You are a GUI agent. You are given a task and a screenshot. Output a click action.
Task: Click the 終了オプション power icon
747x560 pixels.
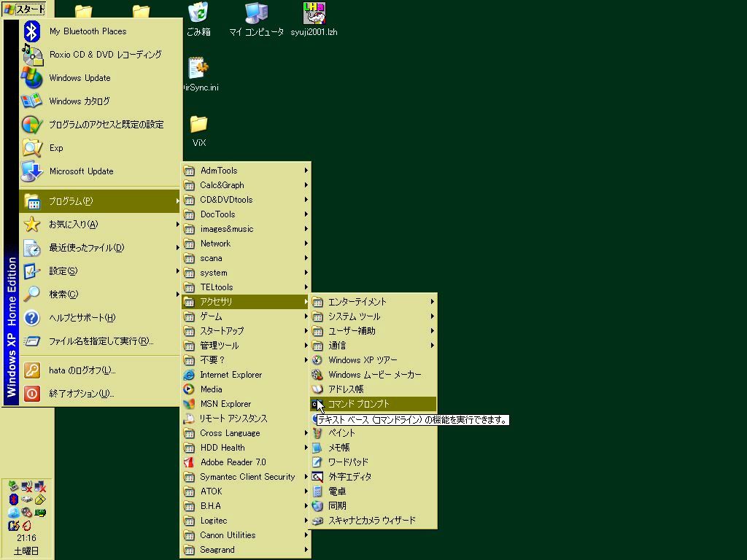(32, 394)
